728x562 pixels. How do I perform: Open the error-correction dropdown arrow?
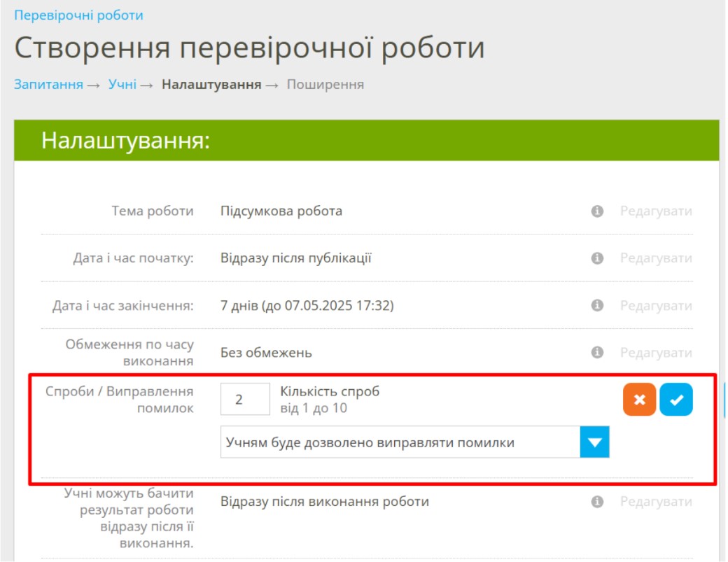[594, 442]
